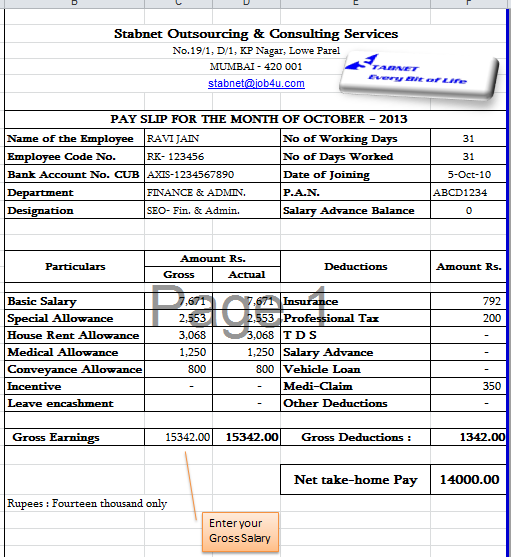
Task: Select the Deductions header cell
Action: point(355,266)
